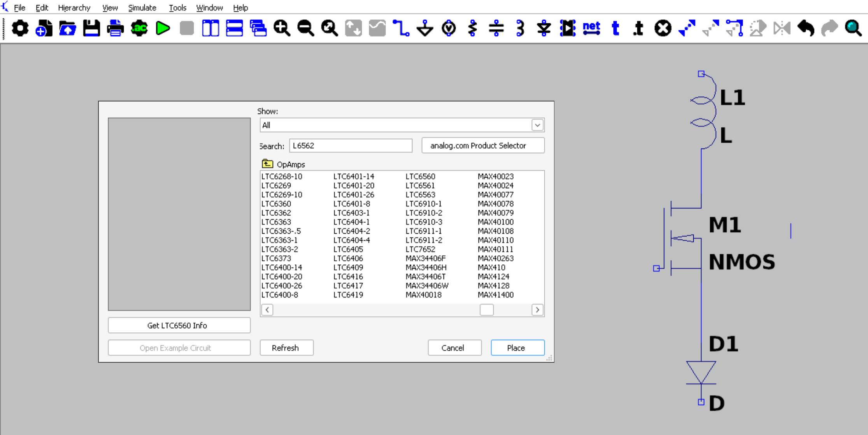Click the Undo arrow icon
This screenshot has height=435, width=868.
pyautogui.click(x=805, y=28)
